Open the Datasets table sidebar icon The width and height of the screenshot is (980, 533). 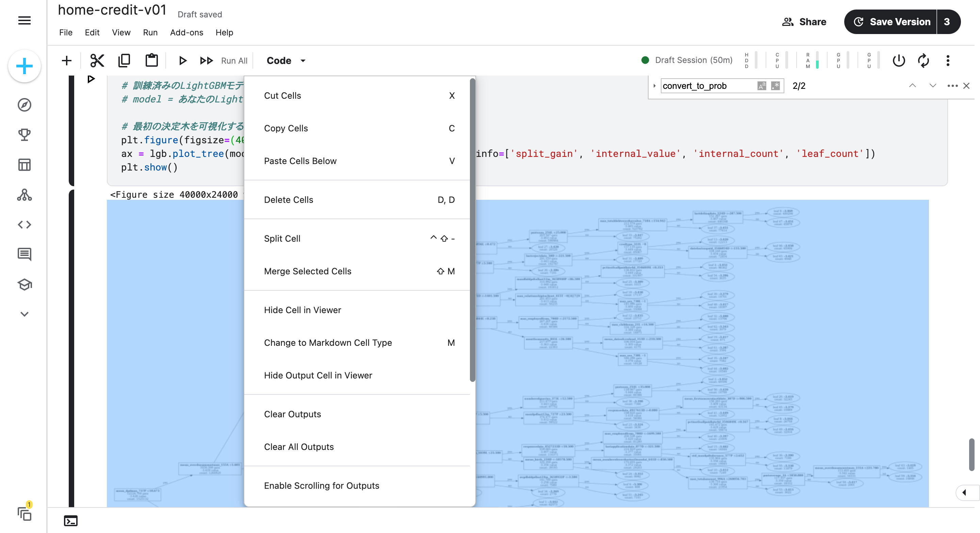point(24,165)
